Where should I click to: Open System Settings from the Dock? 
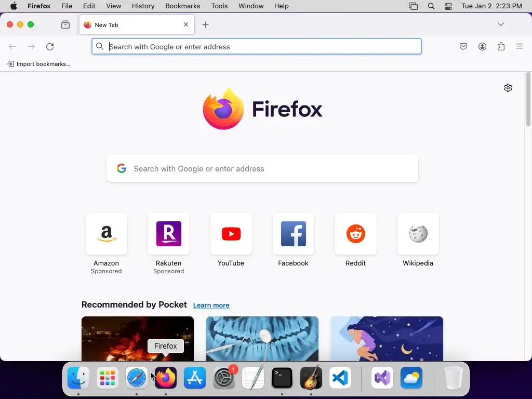point(224,378)
